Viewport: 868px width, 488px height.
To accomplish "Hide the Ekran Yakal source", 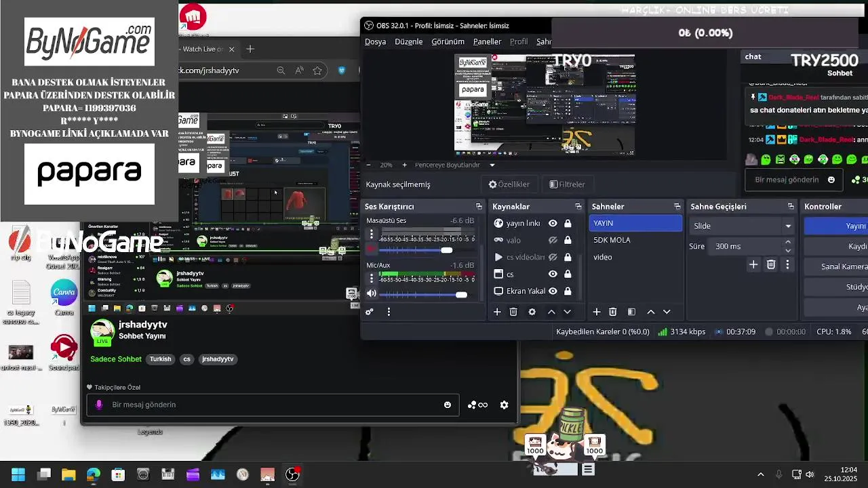I will (553, 291).
